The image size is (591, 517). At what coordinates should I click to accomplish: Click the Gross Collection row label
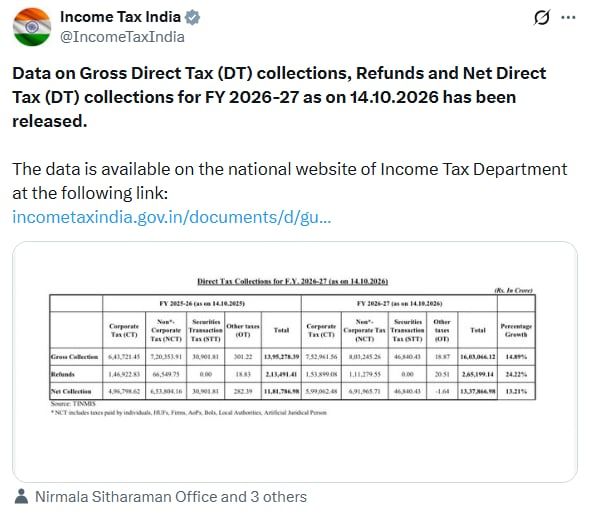(x=75, y=357)
